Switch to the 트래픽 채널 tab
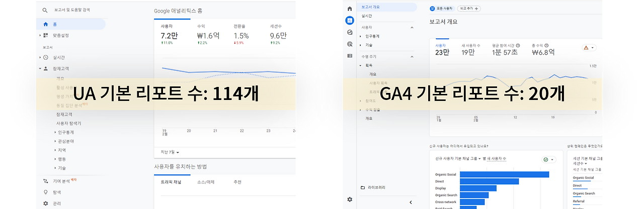Screen dimensions: 644x209 (x=171, y=181)
